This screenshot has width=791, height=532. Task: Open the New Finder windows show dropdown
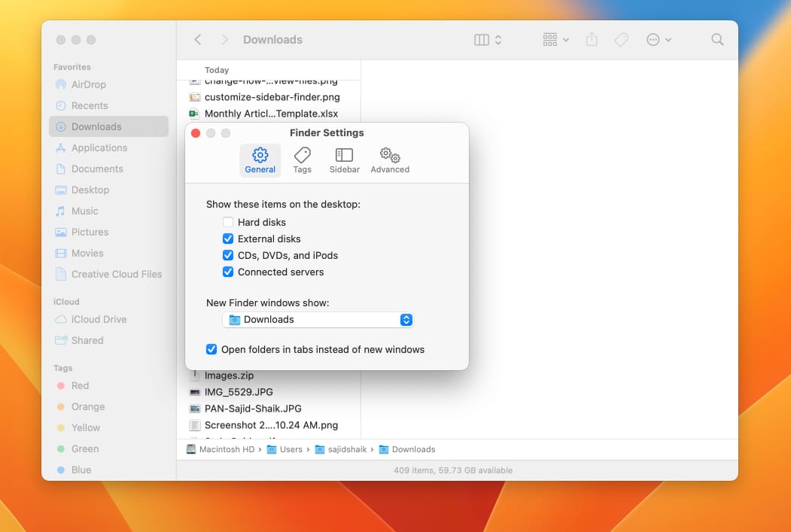click(x=318, y=320)
